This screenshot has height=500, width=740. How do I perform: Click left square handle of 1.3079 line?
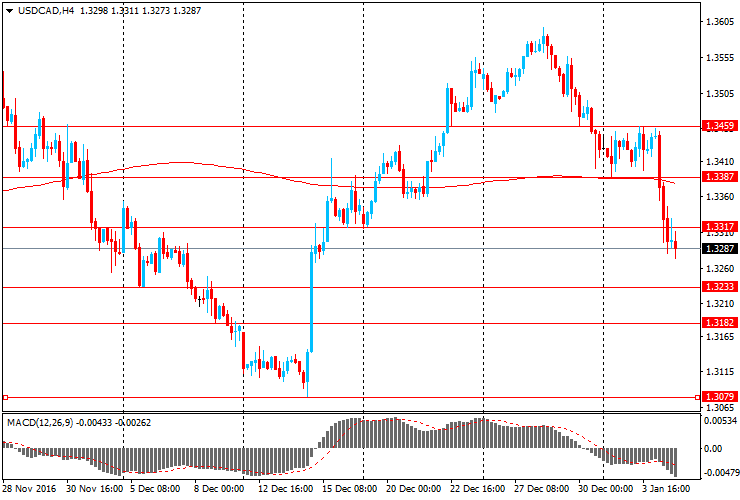tap(4, 397)
